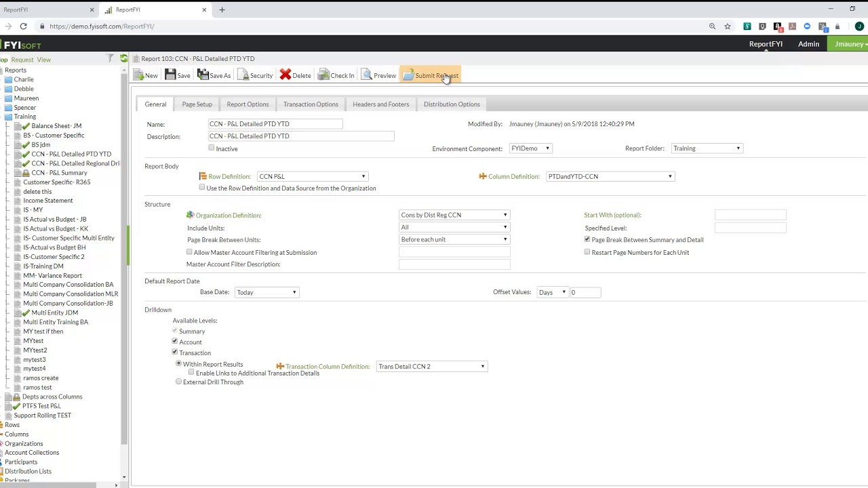Viewport: 868px width, 488px height.
Task: Click the Jmauney user menu button
Action: [x=848, y=44]
